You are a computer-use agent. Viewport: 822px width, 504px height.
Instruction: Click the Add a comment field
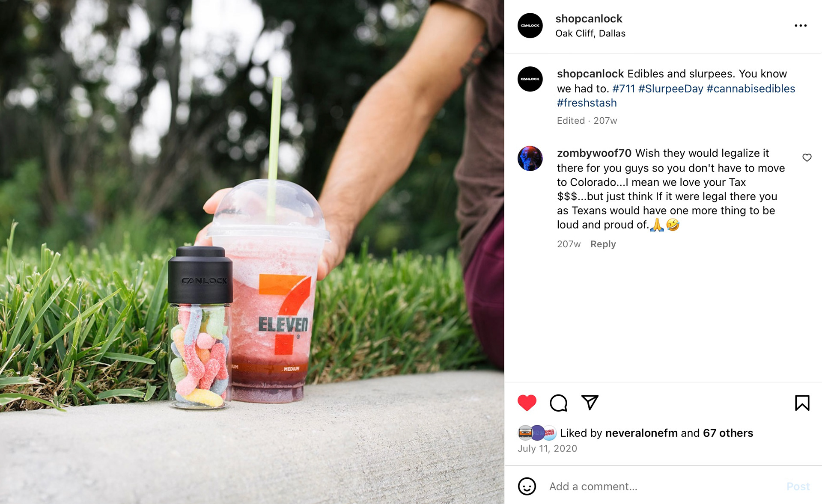663,486
